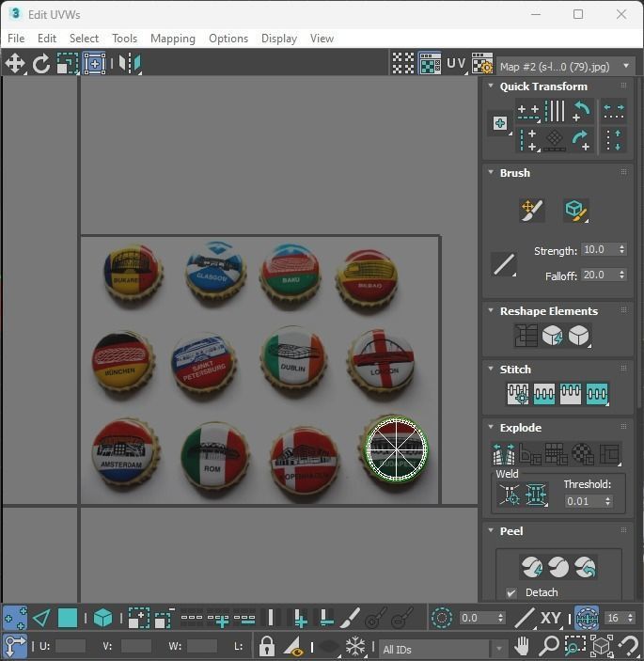Image resolution: width=644 pixels, height=661 pixels.
Task: Click the Grow selection icon
Action: (139, 618)
